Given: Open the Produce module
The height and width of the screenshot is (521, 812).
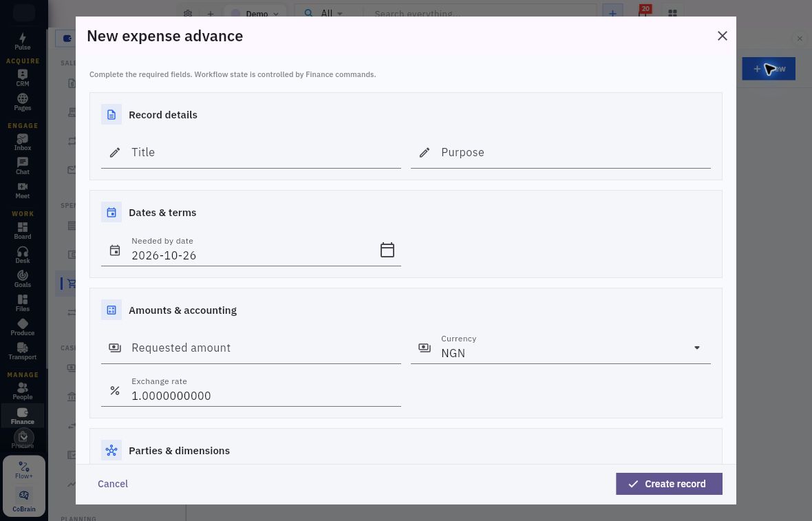Looking at the screenshot, I should pos(22,327).
